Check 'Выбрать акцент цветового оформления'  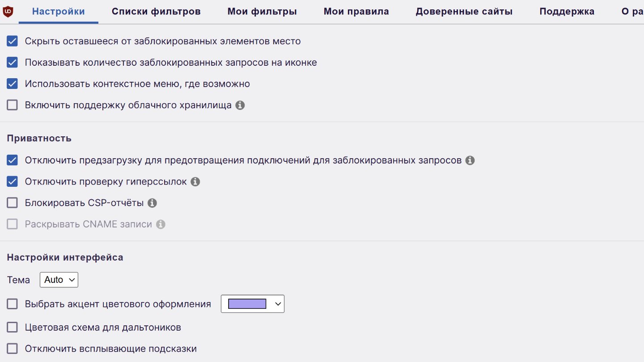pyautogui.click(x=12, y=304)
